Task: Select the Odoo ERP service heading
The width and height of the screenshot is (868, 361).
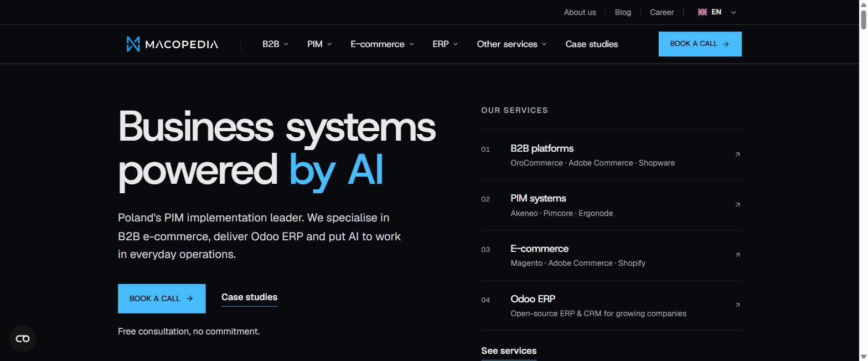Action: click(x=533, y=299)
